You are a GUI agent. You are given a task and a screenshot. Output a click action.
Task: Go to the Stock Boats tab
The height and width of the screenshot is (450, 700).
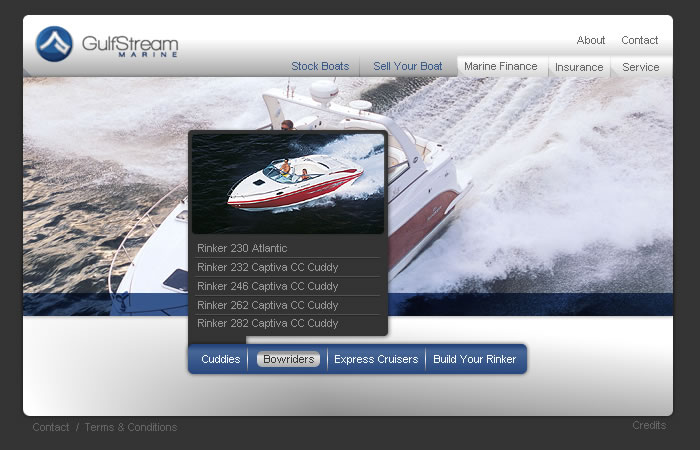click(320, 66)
